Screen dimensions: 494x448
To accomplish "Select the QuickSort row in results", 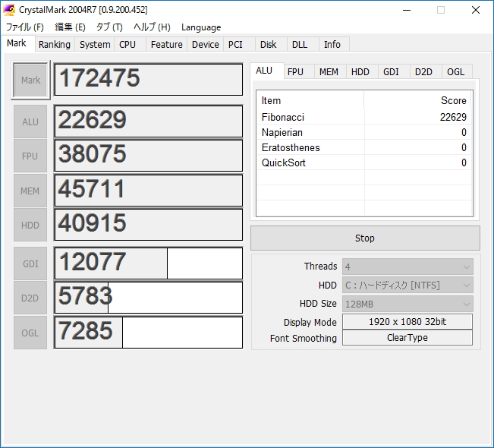I will (364, 162).
